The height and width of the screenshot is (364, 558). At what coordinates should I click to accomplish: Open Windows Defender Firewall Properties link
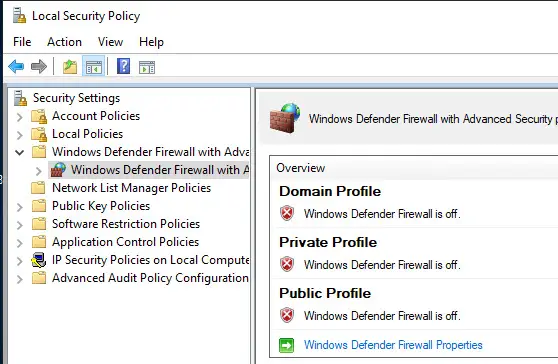pyautogui.click(x=393, y=345)
